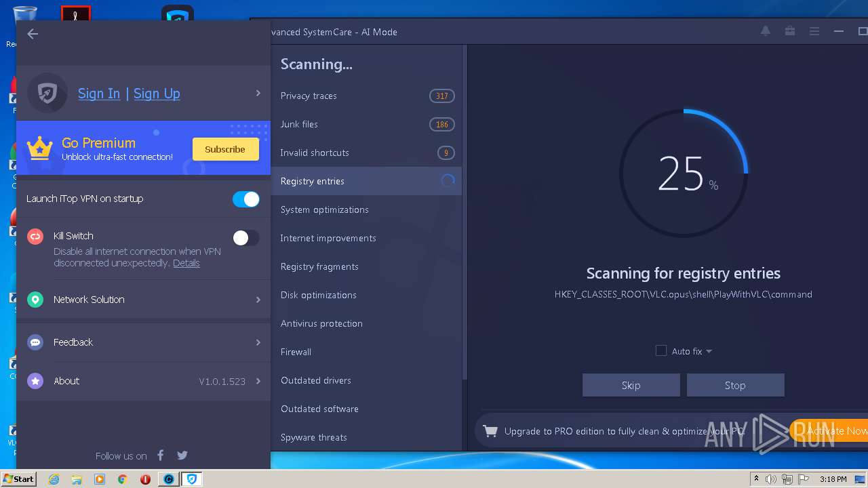Select Antivirus protection in the scan list
This screenshot has width=868, height=488.
coord(366,323)
